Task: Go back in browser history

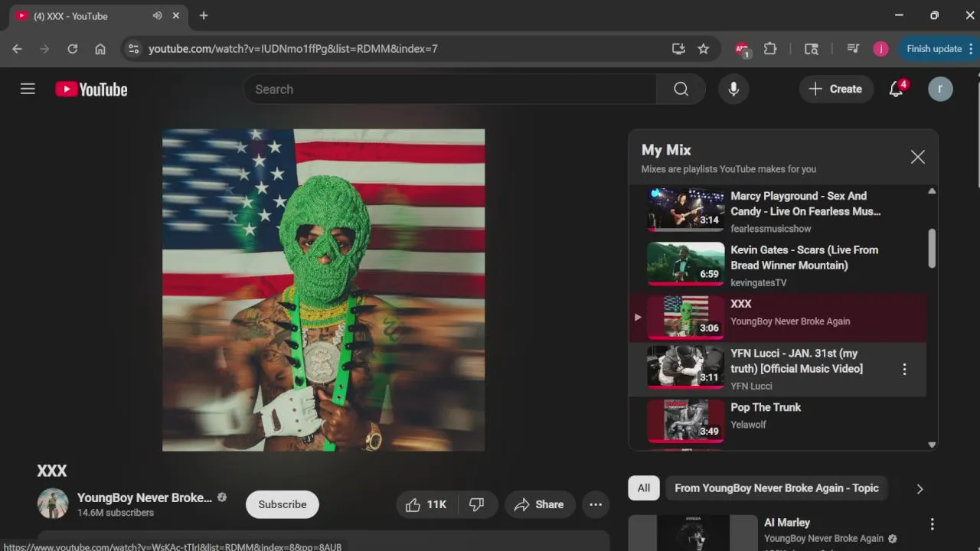Action: pos(17,48)
